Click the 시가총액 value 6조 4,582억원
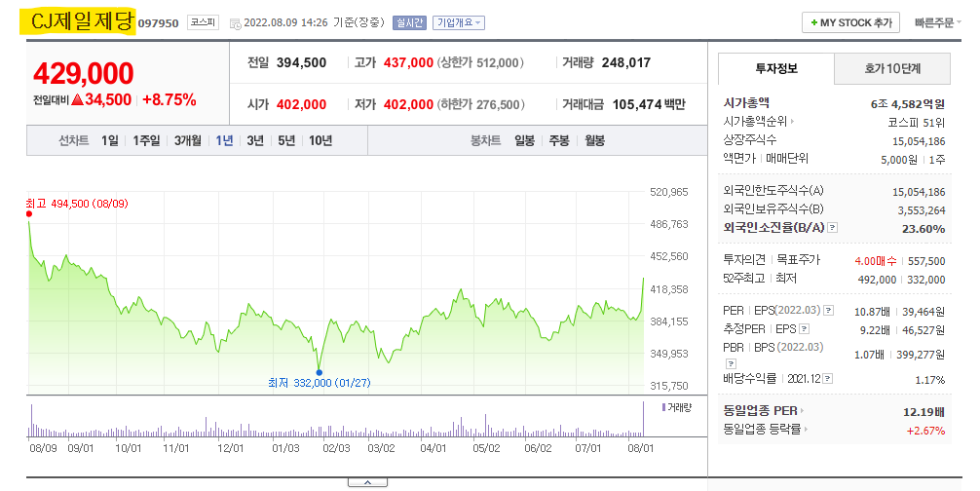 [908, 103]
